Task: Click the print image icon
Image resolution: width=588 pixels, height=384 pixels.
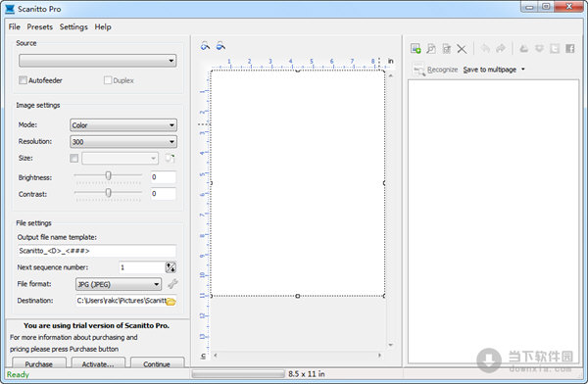Action: (x=447, y=48)
